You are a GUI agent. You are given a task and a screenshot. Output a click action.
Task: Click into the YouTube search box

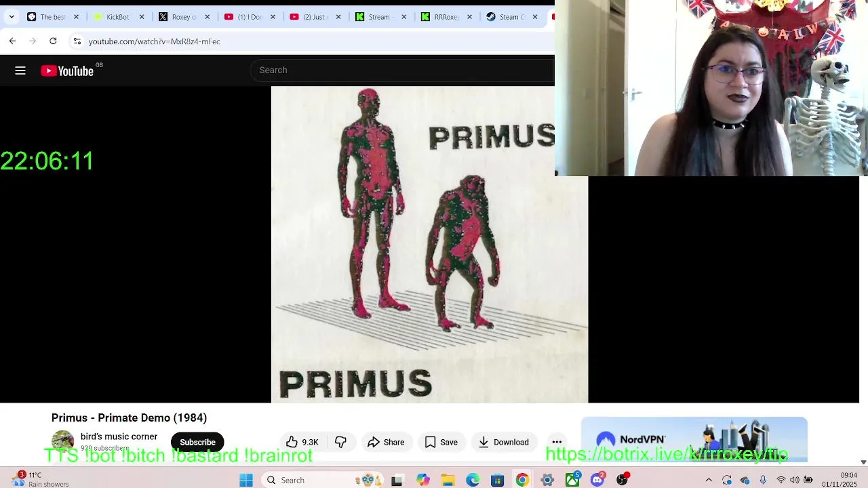point(403,70)
